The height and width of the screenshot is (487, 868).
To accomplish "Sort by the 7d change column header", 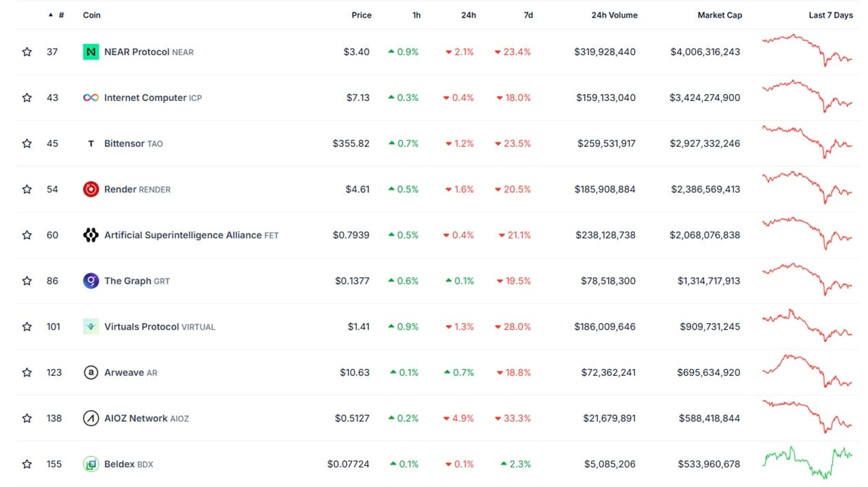I will 528,15.
